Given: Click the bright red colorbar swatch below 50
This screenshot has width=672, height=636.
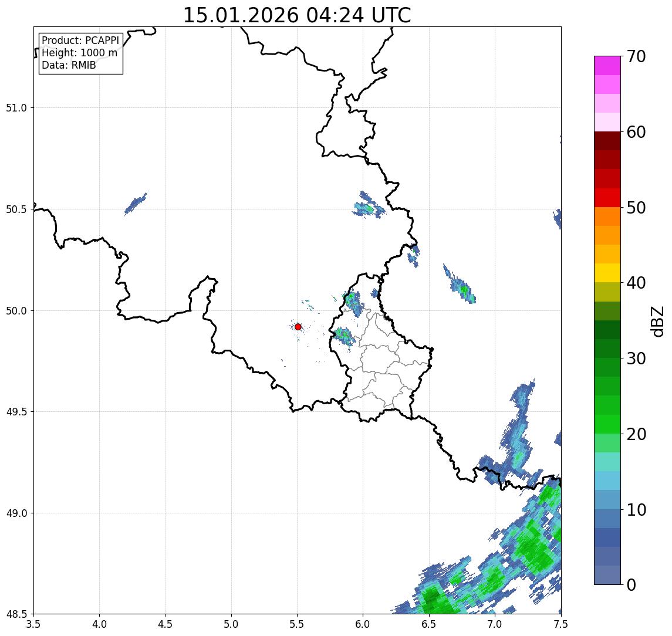Looking at the screenshot, I should click(607, 198).
